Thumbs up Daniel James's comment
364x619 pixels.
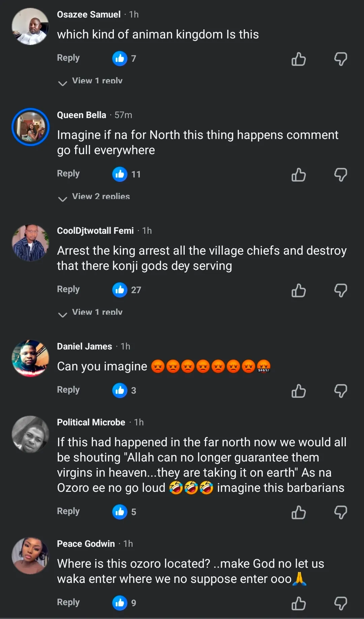299,391
